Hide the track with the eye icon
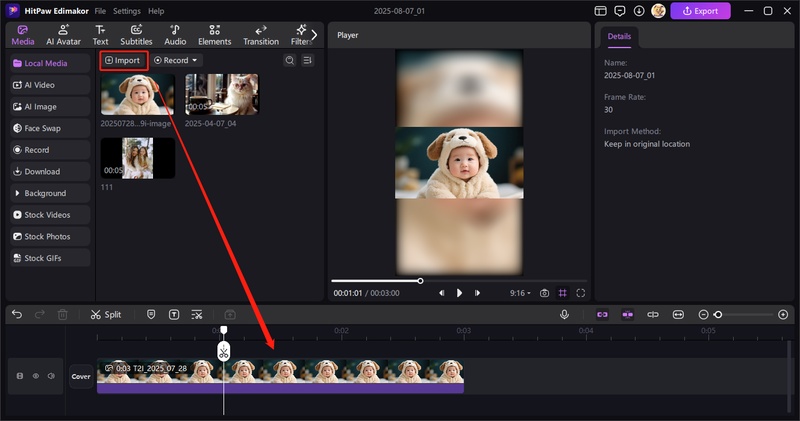800x421 pixels. 36,376
